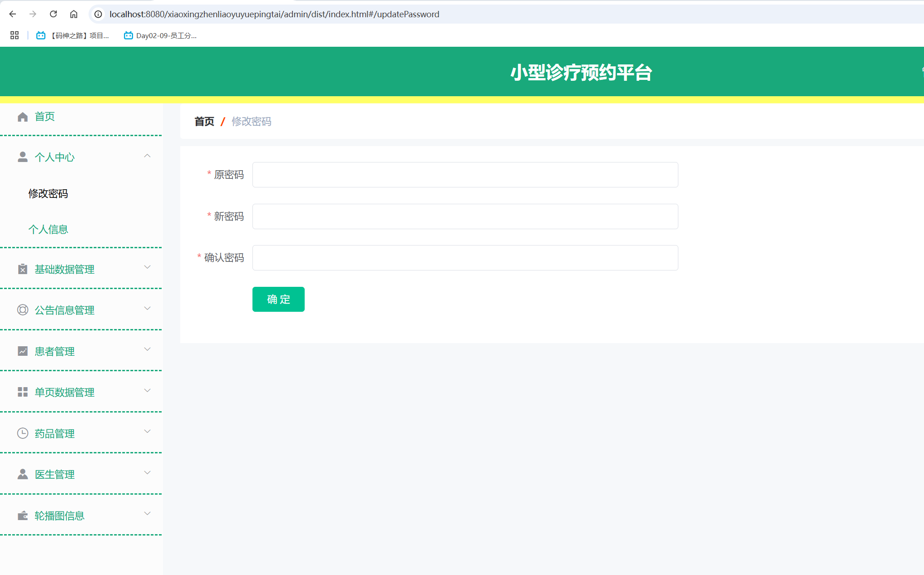Click the 原密码 field label
924x575 pixels.
229,175
